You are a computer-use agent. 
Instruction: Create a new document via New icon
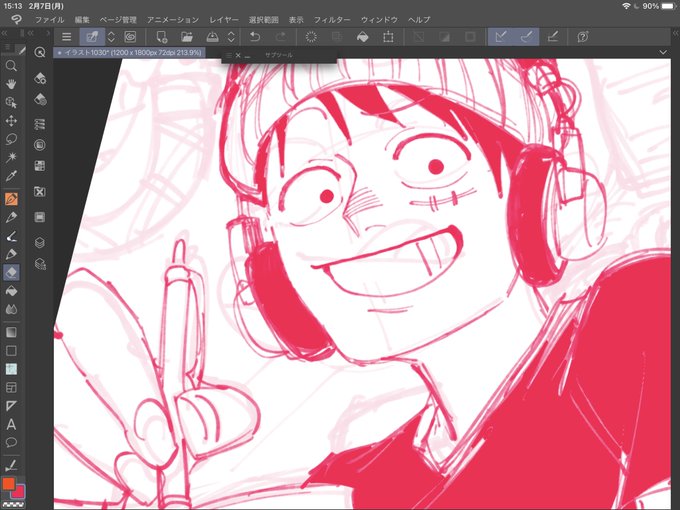pos(162,37)
